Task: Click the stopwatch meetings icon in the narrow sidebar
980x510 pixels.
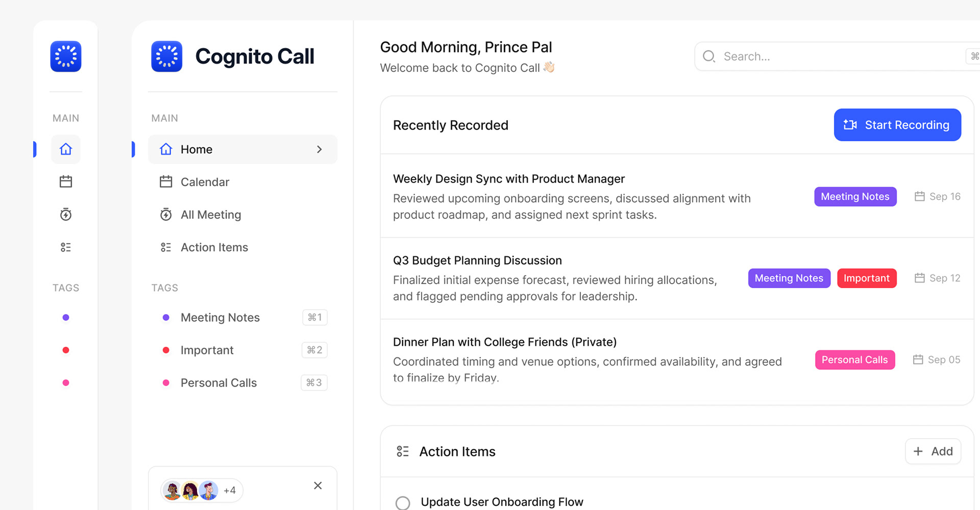Action: pos(66,215)
